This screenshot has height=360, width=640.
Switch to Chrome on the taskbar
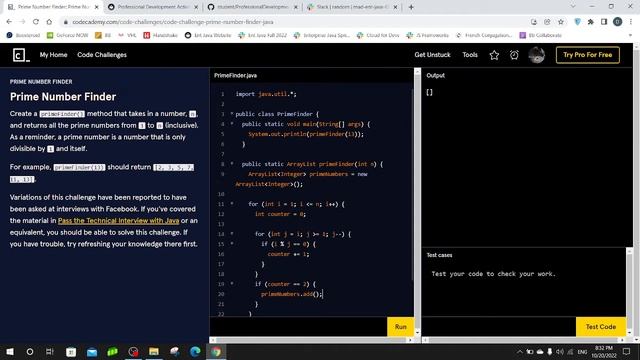pyautogui.click(x=216, y=351)
